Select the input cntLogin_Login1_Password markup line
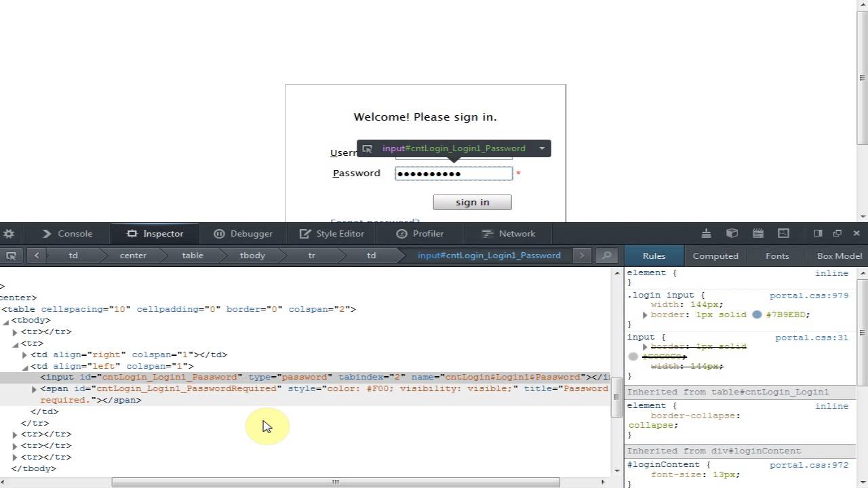Image resolution: width=868 pixels, height=488 pixels. click(x=305, y=378)
